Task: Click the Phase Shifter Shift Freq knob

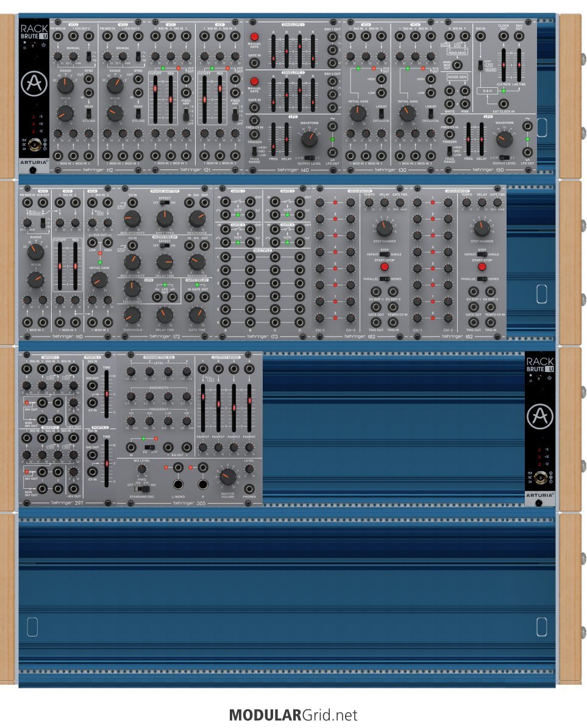Action: coord(164,219)
